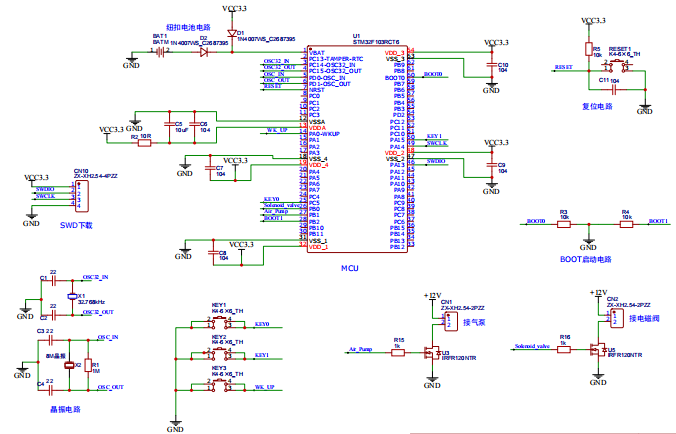
Task: Click the GND symbol below the KEY switches
Action: tap(175, 425)
